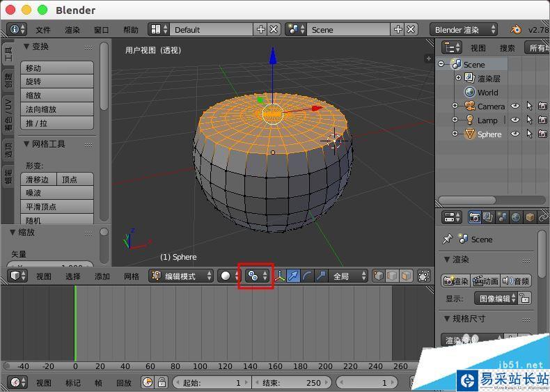Image resolution: width=550 pixels, height=392 pixels.
Task: Click the 旋转 button
Action: 57,81
